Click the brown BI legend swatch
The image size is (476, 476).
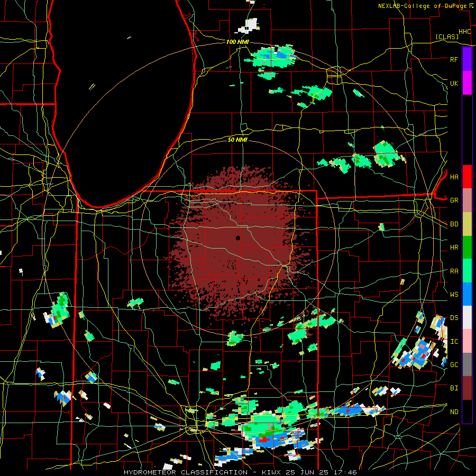(467, 388)
